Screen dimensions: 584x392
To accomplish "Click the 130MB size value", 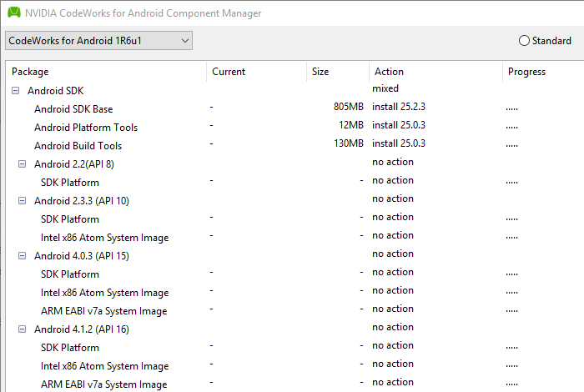I will (x=348, y=143).
